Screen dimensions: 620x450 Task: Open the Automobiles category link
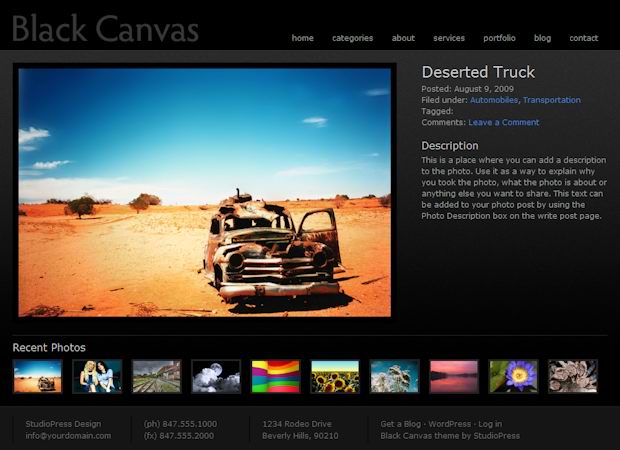coord(493,100)
